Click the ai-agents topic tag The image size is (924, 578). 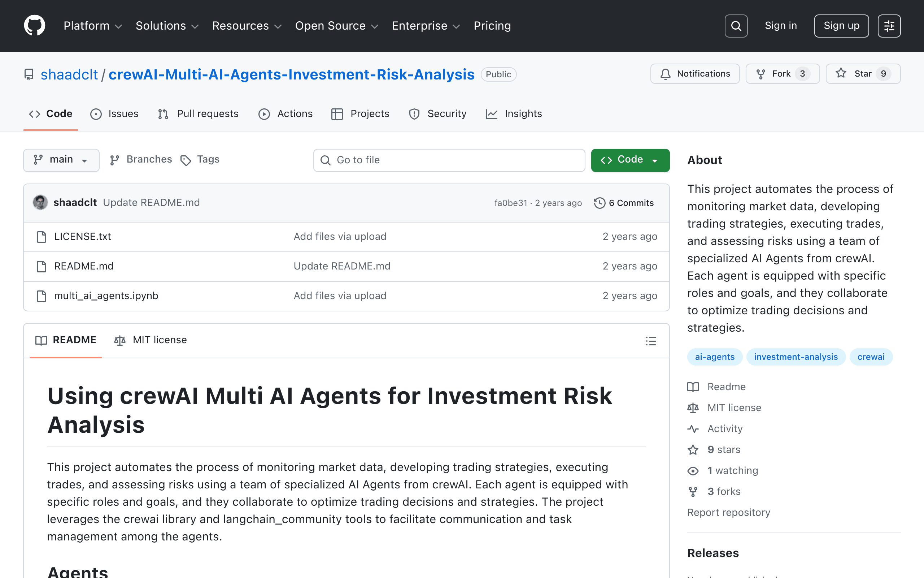pyautogui.click(x=715, y=357)
